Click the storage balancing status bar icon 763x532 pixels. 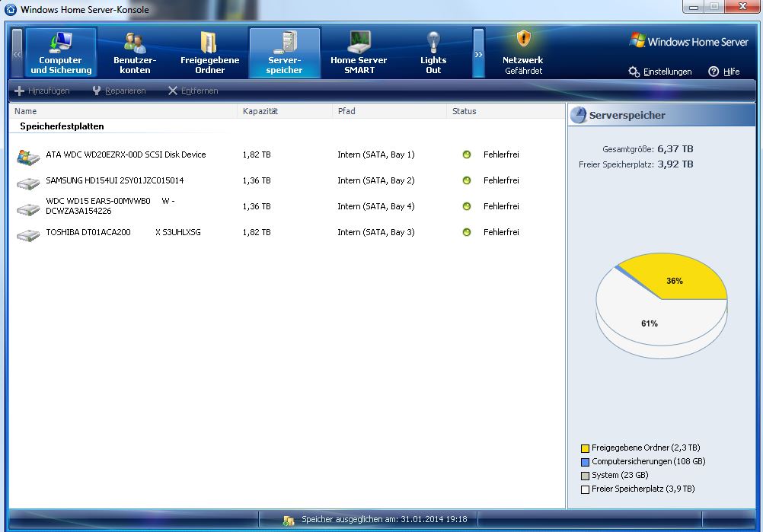(289, 520)
